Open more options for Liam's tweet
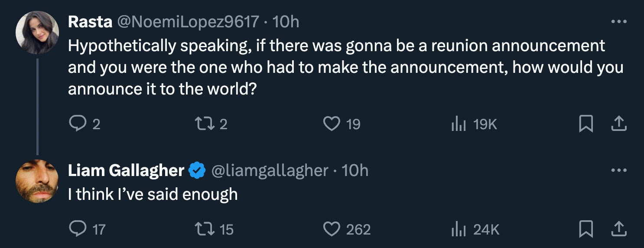Image resolution: width=644 pixels, height=248 pixels. (x=618, y=170)
